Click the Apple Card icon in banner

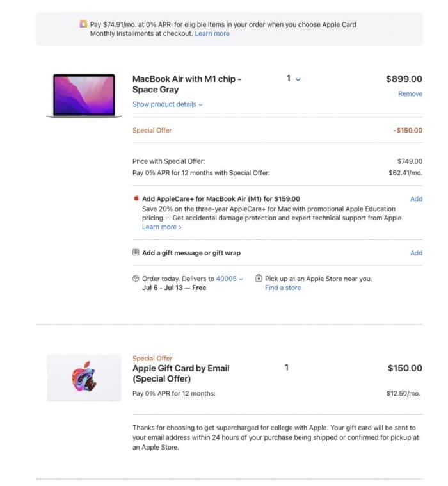click(83, 24)
